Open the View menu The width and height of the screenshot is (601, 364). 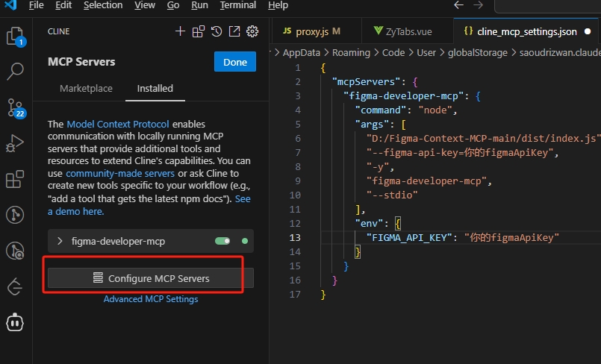click(145, 5)
